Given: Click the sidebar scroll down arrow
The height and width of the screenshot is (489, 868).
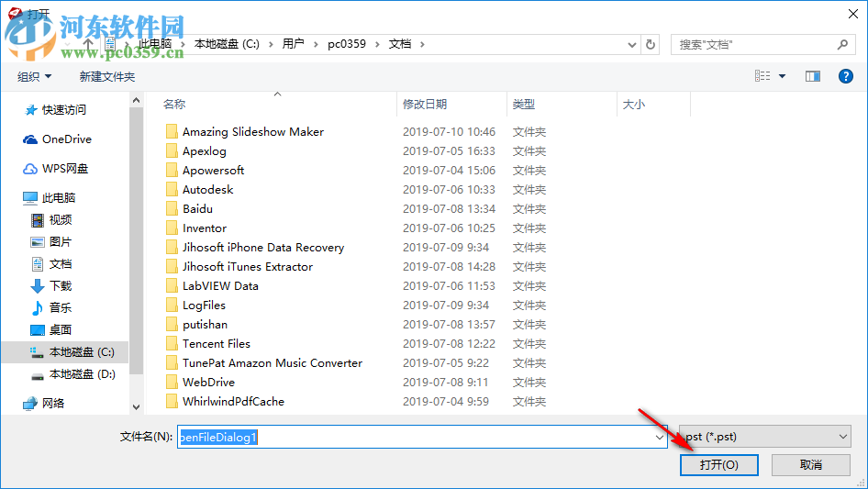Looking at the screenshot, I should [x=136, y=407].
